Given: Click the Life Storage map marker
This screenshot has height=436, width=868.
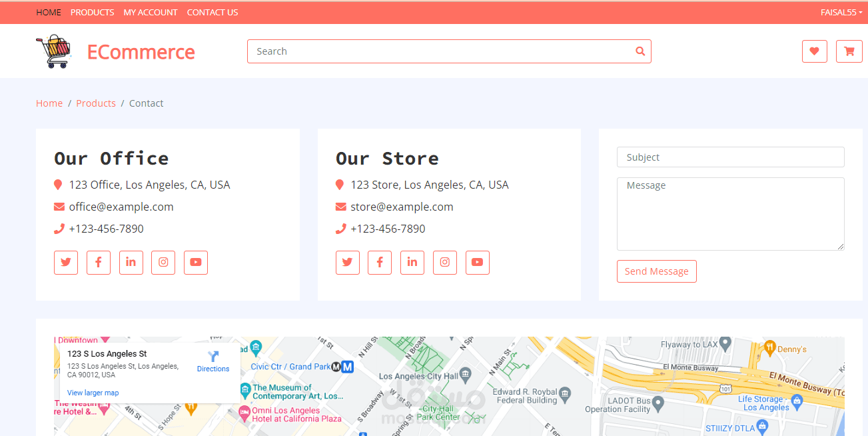Looking at the screenshot, I should [x=795, y=402].
